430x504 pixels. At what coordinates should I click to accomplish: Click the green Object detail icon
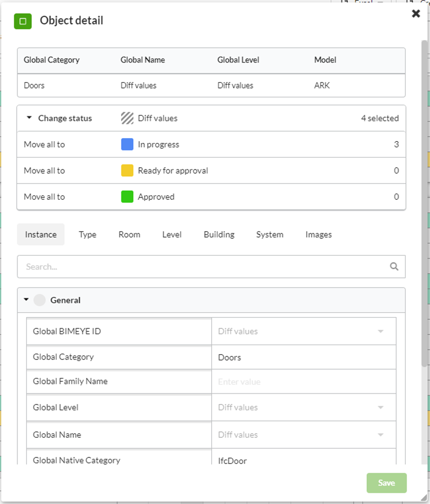tap(23, 21)
